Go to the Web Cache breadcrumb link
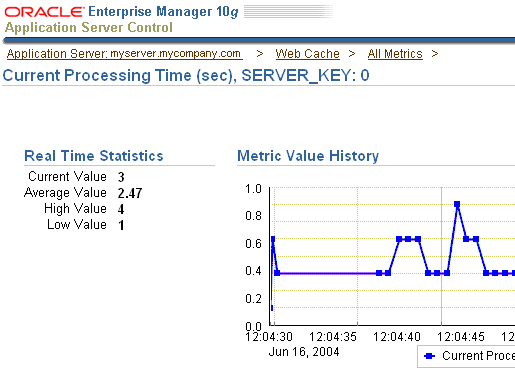This screenshot has height=371, width=515. (308, 54)
